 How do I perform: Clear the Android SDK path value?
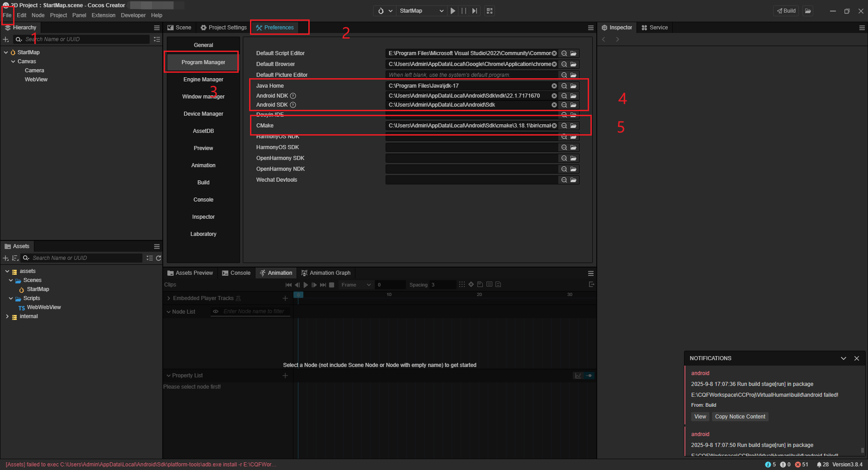click(554, 105)
